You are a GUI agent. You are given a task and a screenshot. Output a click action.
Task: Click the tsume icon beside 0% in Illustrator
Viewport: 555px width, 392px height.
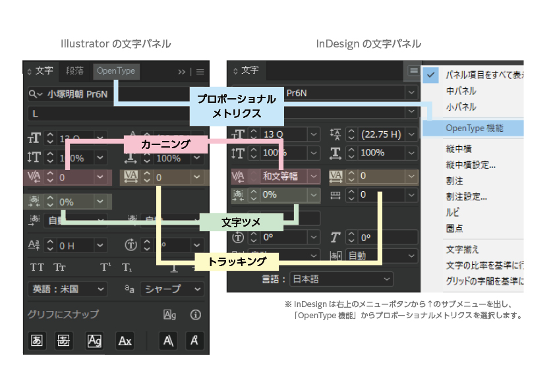(34, 202)
